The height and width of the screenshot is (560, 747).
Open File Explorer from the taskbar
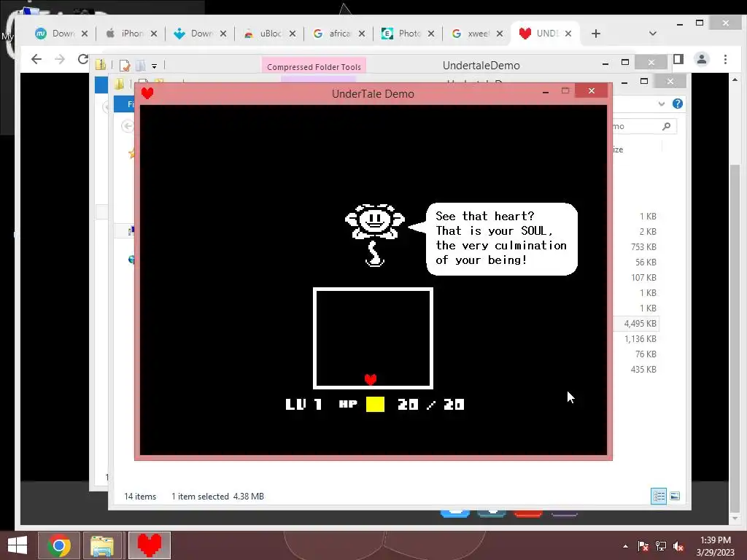(102, 545)
